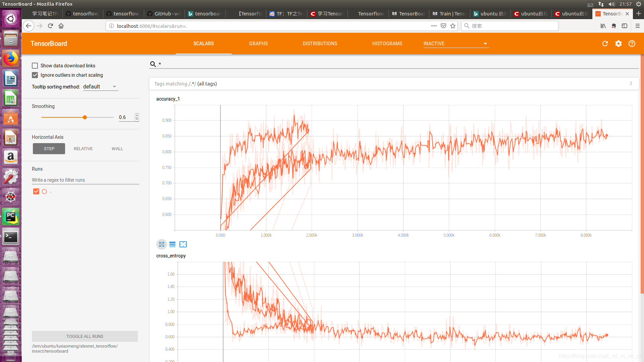Open Terminal from the dock

pyautogui.click(x=11, y=237)
